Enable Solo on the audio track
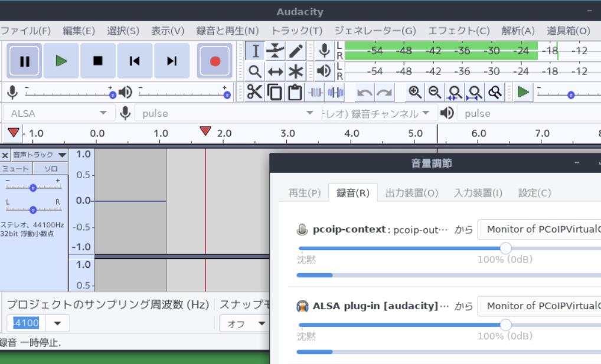Screen dimensions: 601x364 [x=50, y=168]
